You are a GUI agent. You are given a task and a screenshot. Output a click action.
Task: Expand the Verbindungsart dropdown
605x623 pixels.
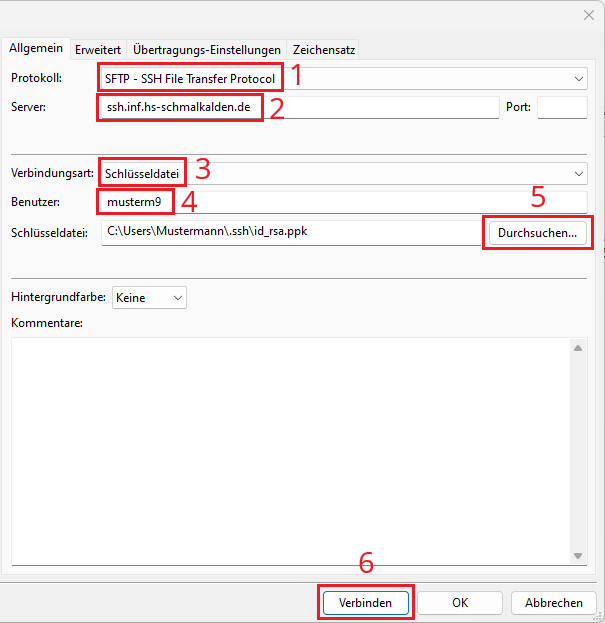coord(580,173)
